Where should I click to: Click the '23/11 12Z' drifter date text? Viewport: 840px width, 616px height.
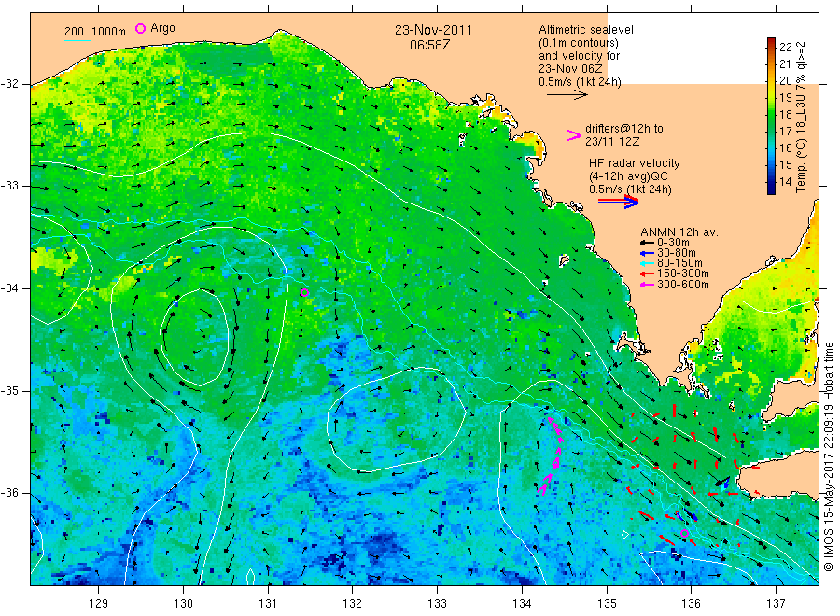coord(612,142)
